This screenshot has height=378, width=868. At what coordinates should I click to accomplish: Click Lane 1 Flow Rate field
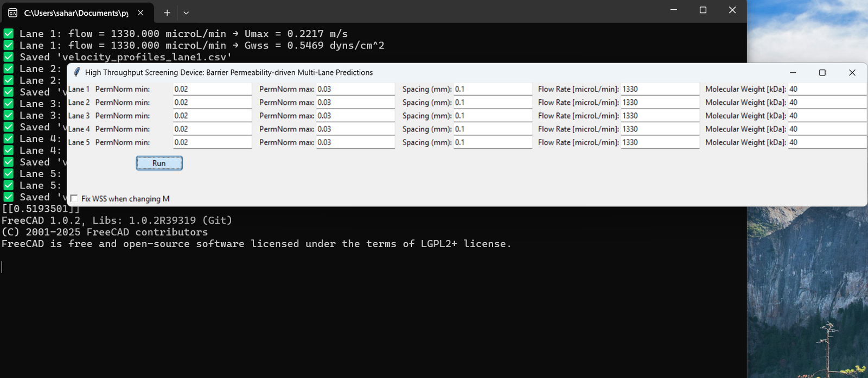[660, 89]
